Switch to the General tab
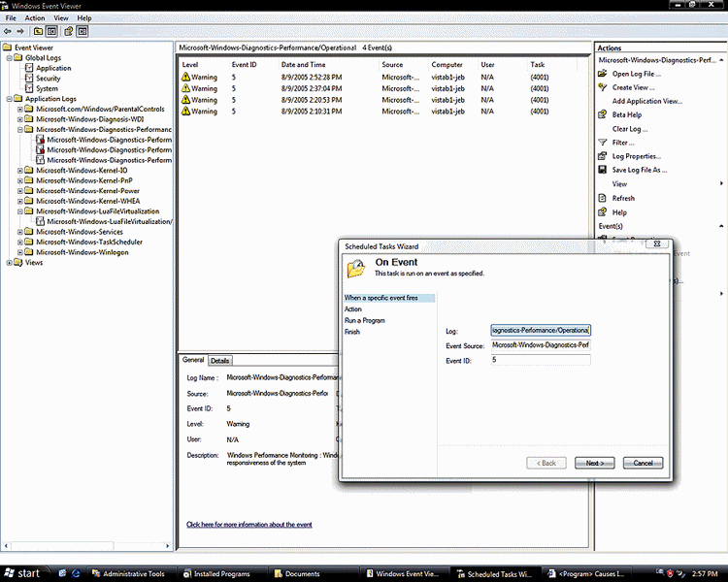 tap(193, 360)
